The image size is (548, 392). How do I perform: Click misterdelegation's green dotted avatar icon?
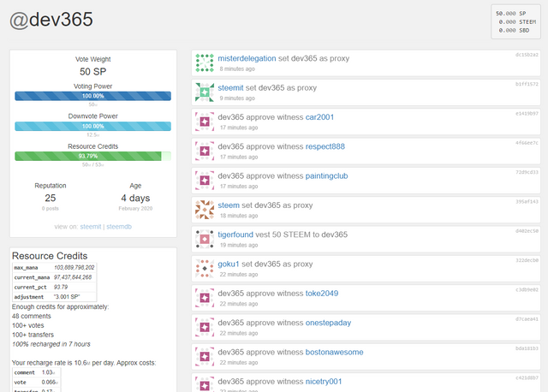[x=205, y=62]
